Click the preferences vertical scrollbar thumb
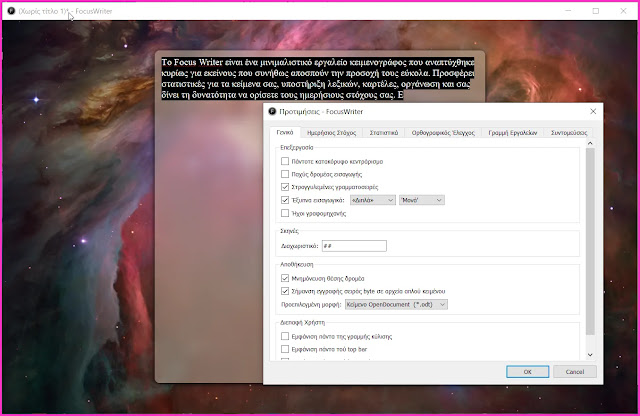Viewport: 640px width, 416px height. point(590,241)
